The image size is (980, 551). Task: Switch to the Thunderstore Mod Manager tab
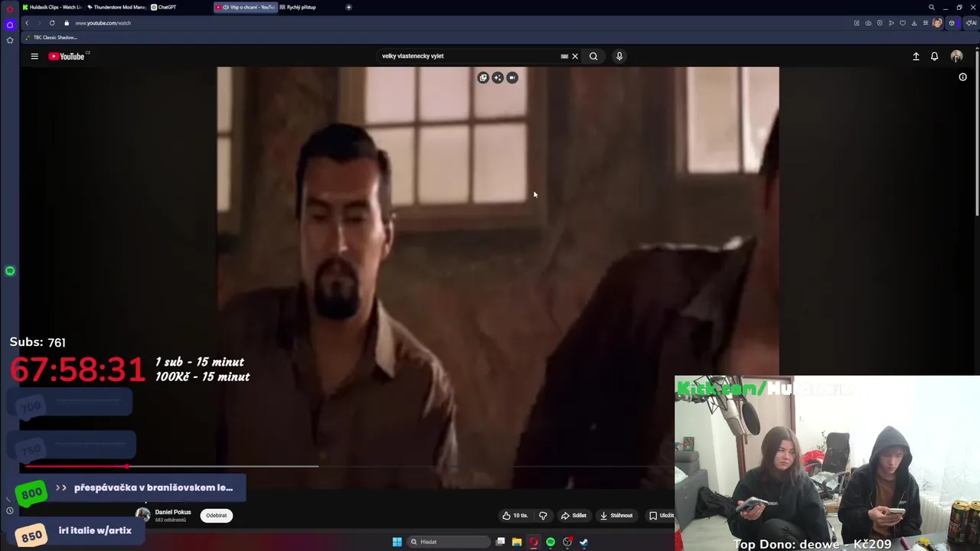(116, 7)
